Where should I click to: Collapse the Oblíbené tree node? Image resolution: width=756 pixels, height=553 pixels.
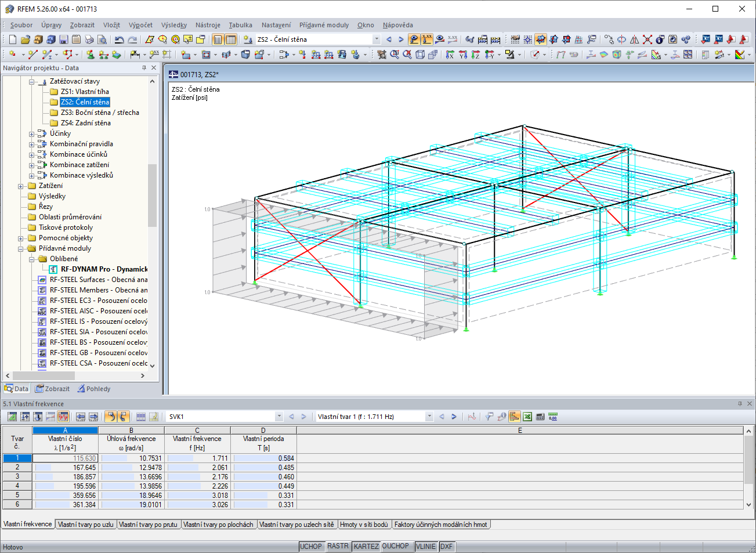[32, 259]
